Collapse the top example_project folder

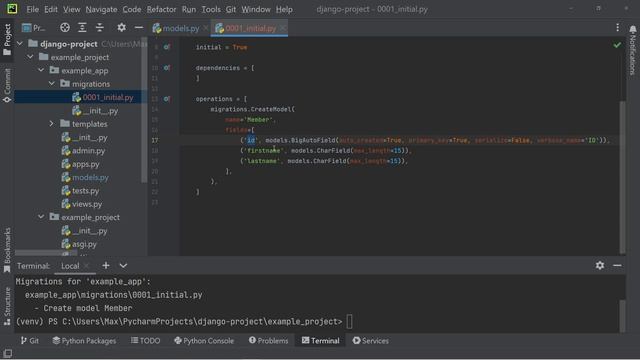click(x=30, y=57)
